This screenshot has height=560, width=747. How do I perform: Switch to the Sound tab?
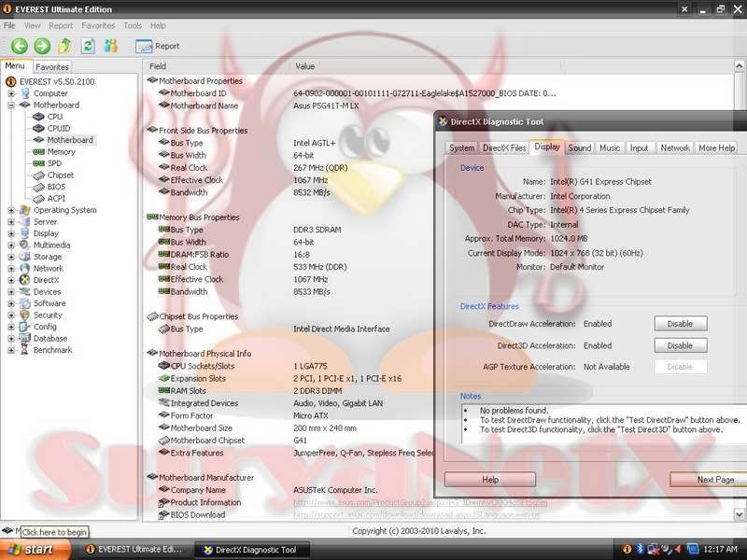tap(579, 148)
